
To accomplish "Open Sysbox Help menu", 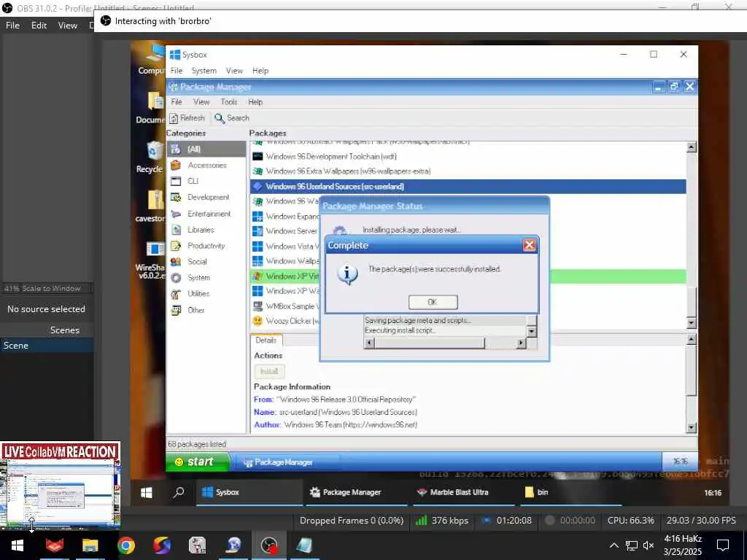I will [260, 71].
